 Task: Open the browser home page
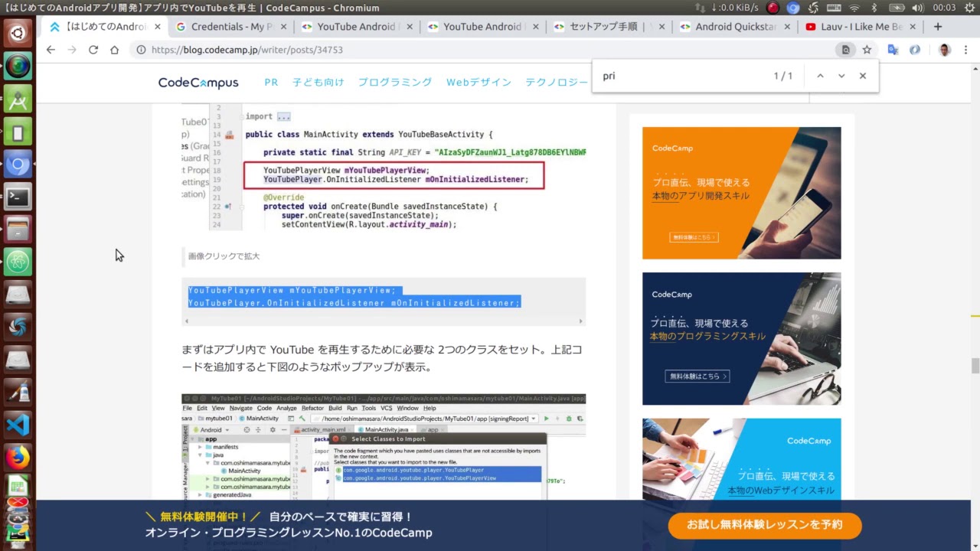(115, 50)
